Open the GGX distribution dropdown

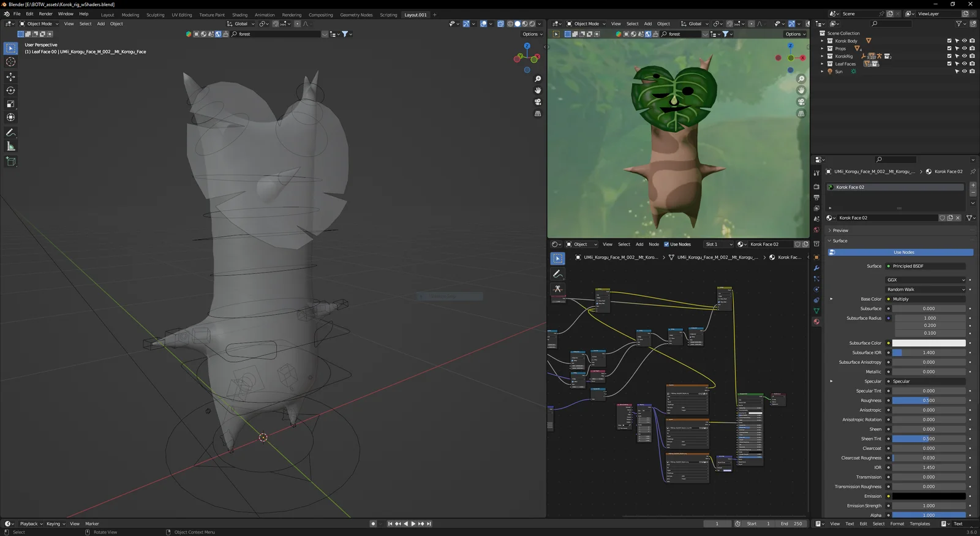pos(925,280)
